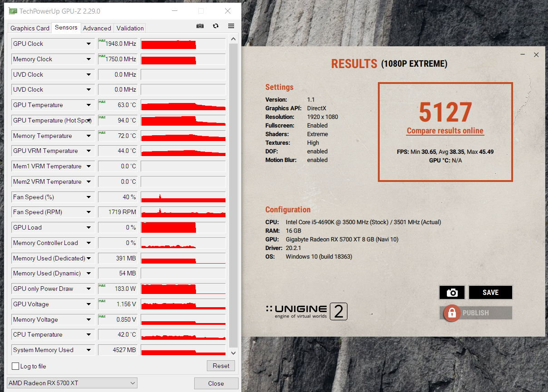
Task: Click the GPU power 183.0 W value
Action: pyautogui.click(x=118, y=289)
